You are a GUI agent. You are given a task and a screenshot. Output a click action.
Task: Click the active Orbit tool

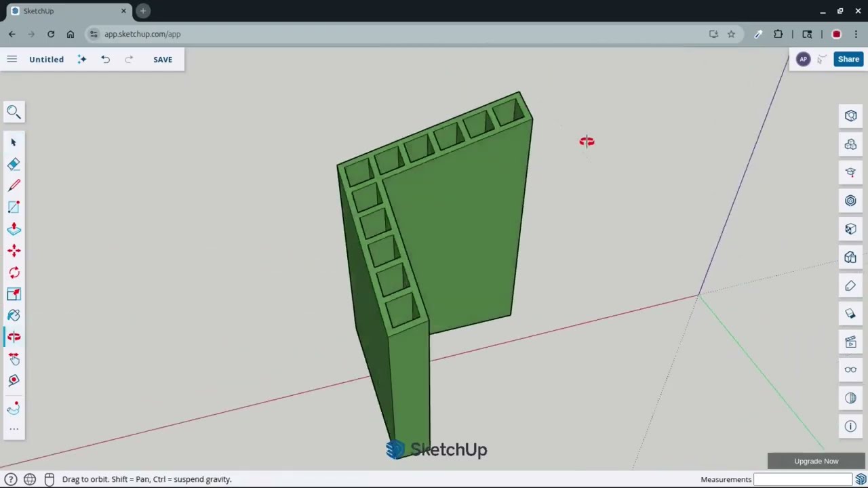14,338
